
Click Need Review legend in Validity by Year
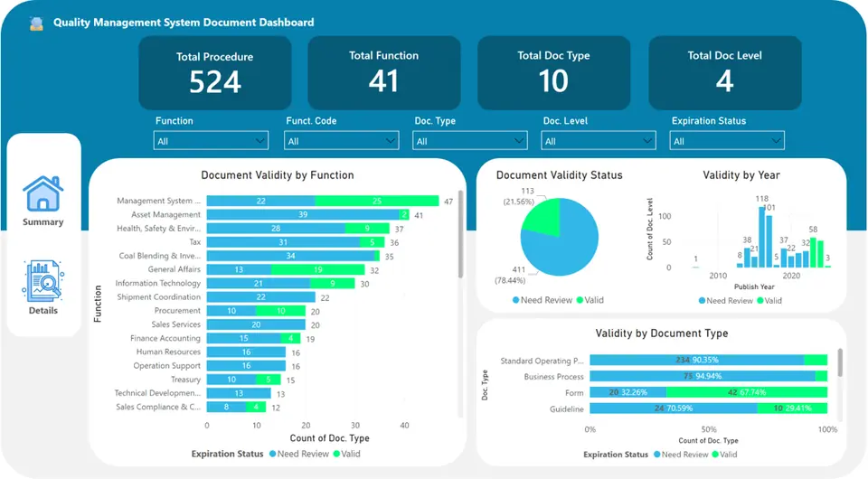pos(726,300)
